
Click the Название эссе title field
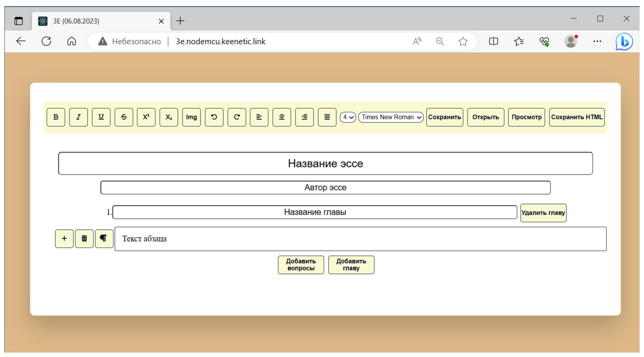pyautogui.click(x=325, y=164)
